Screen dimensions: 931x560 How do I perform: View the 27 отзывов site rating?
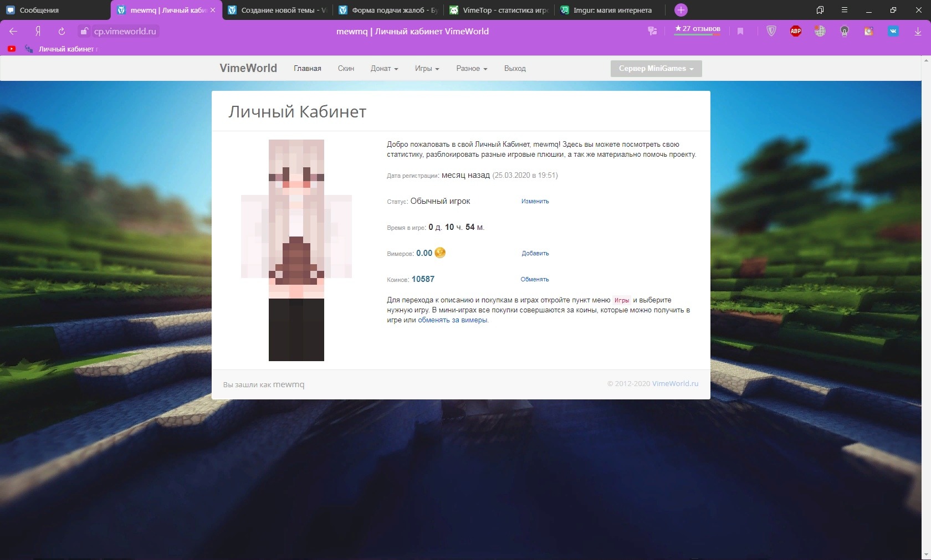(x=697, y=29)
